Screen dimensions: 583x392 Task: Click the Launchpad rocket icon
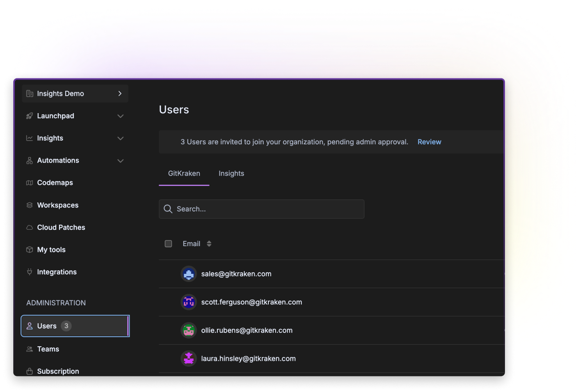coord(30,116)
